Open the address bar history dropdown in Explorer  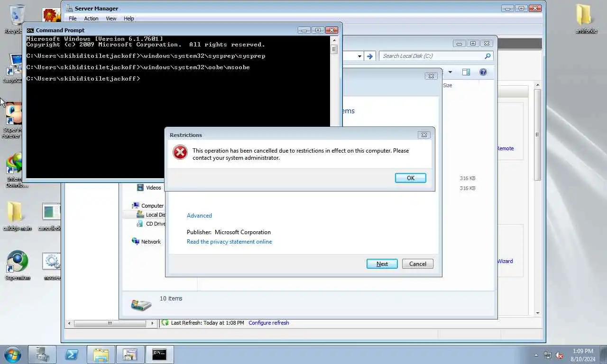click(x=359, y=56)
